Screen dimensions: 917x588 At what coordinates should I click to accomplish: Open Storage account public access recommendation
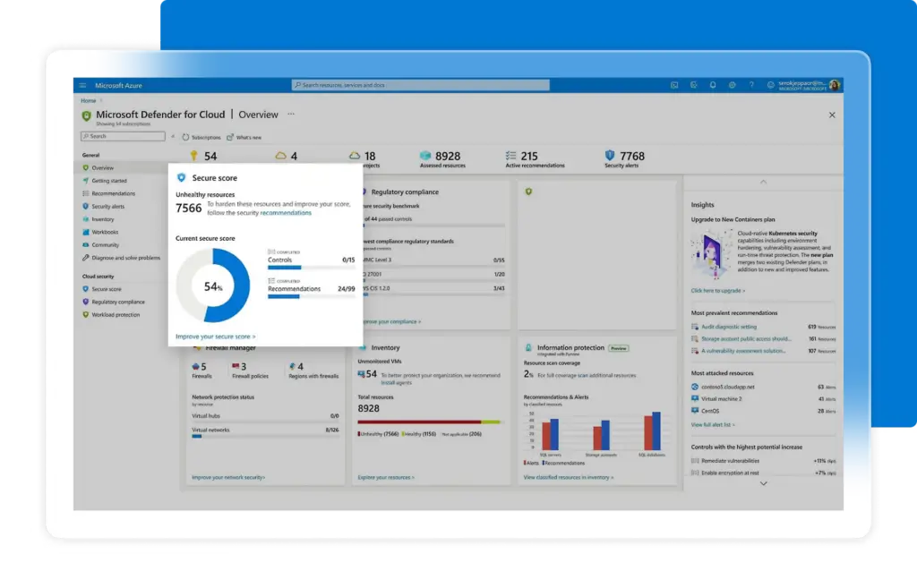(746, 339)
